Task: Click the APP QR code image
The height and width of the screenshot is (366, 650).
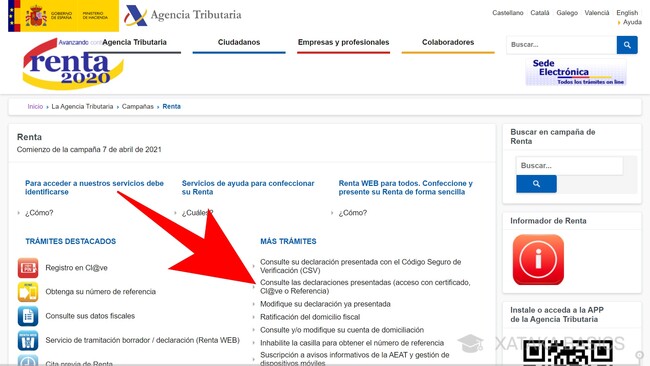Action: coord(568,353)
